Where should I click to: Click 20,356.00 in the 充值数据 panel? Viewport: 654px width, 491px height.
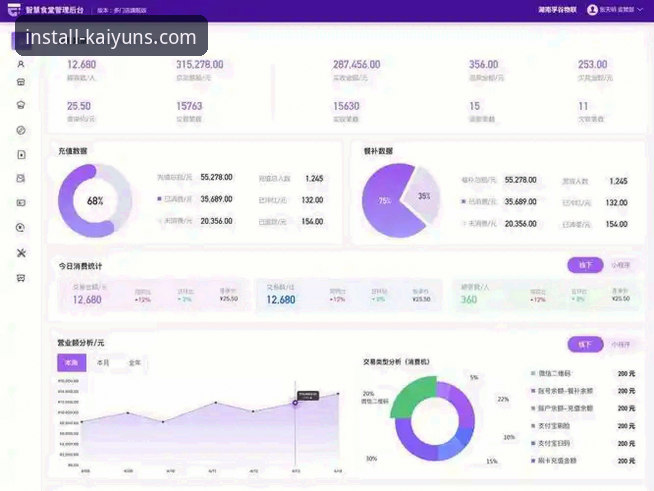tap(216, 221)
